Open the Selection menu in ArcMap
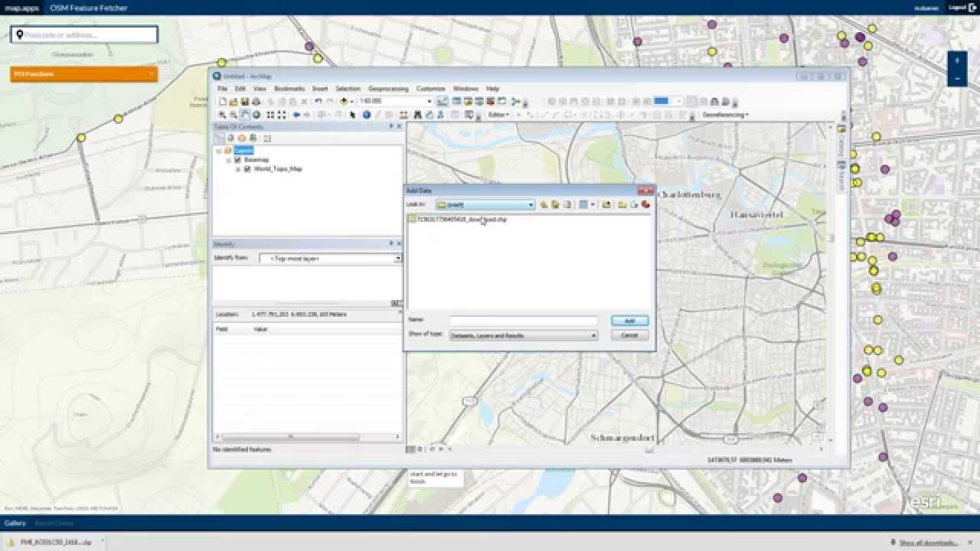Screen dimensions: 980x551 tap(348, 89)
